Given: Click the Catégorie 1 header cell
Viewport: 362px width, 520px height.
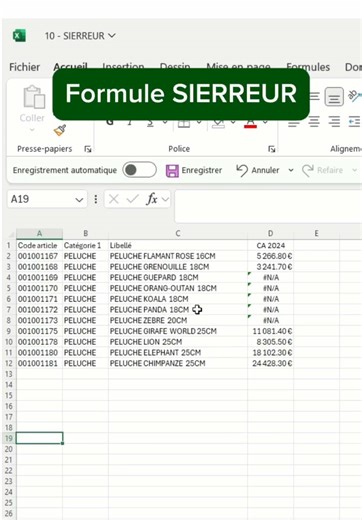Looking at the screenshot, I should click(x=85, y=245).
